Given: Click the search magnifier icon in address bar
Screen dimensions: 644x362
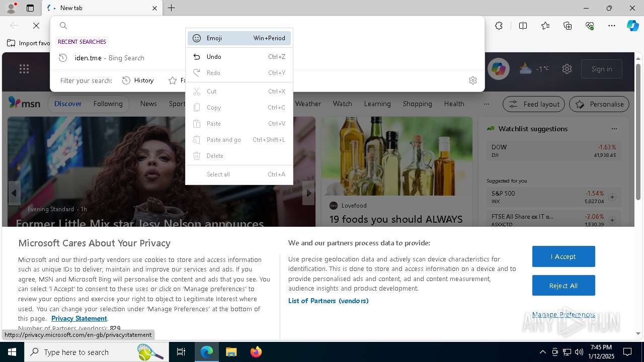Looking at the screenshot, I should pos(63,26).
